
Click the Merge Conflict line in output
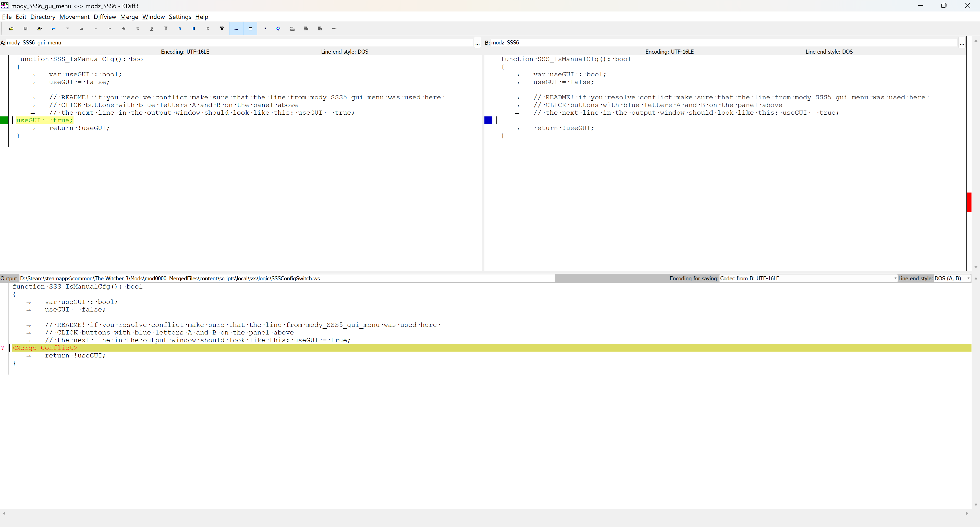(x=45, y=348)
